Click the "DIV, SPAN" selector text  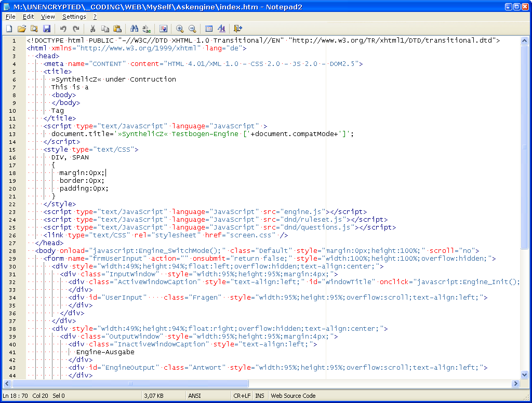(70, 157)
